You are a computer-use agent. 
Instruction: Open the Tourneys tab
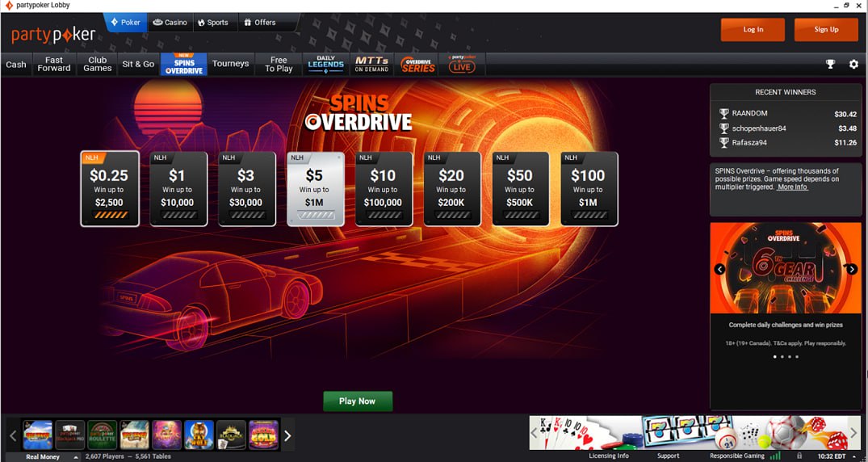(230, 65)
